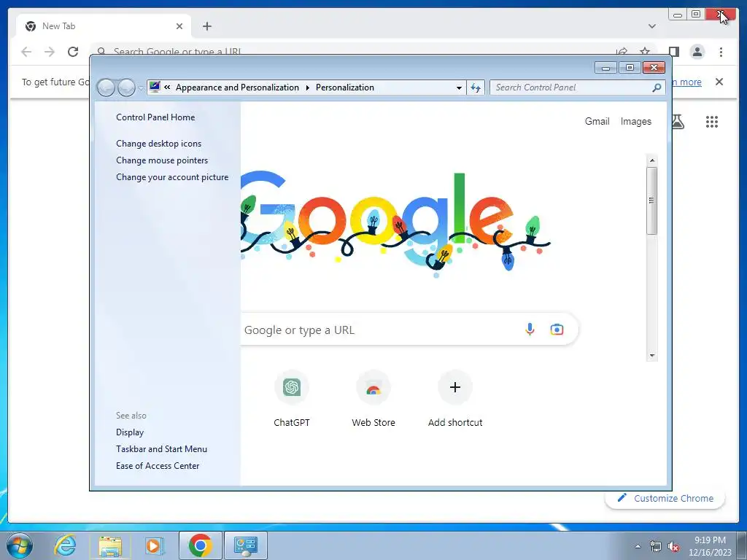
Task: Switch to Control Panel taskbar button
Action: coord(246,545)
